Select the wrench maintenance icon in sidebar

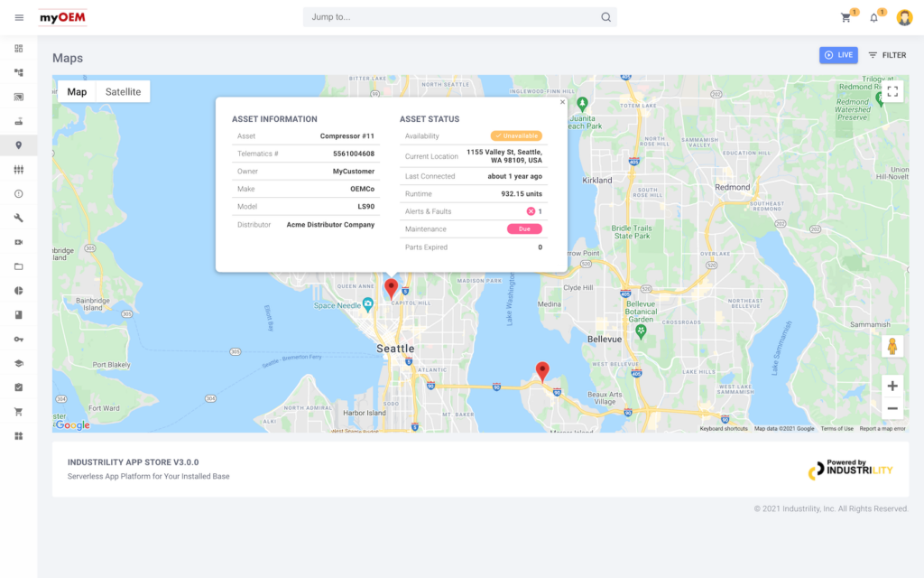click(18, 218)
